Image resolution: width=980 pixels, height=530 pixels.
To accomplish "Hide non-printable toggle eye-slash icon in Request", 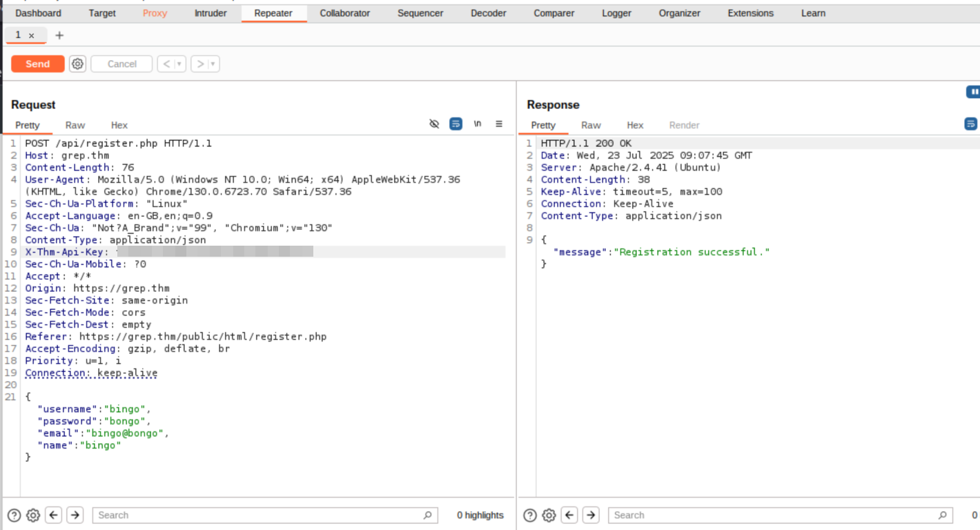I will pos(434,124).
